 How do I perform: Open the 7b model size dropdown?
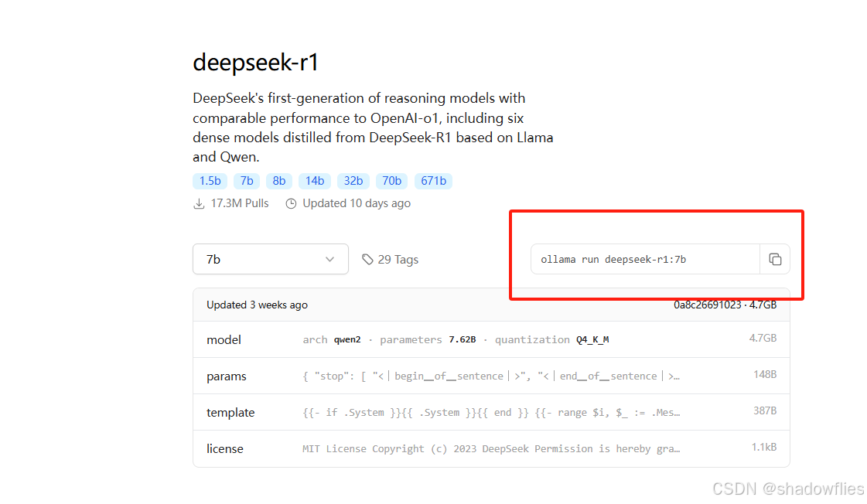click(271, 259)
